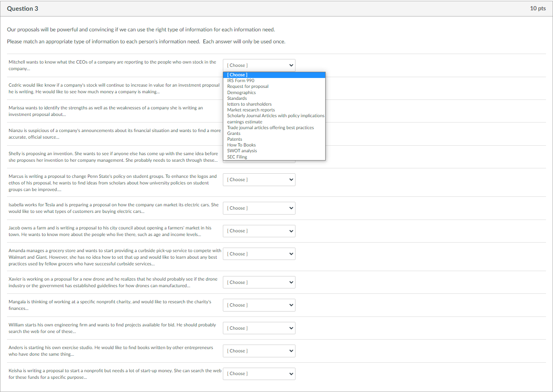Choose earnings estimate from the list
Image resolution: width=553 pixels, height=392 pixels.
coord(274,122)
